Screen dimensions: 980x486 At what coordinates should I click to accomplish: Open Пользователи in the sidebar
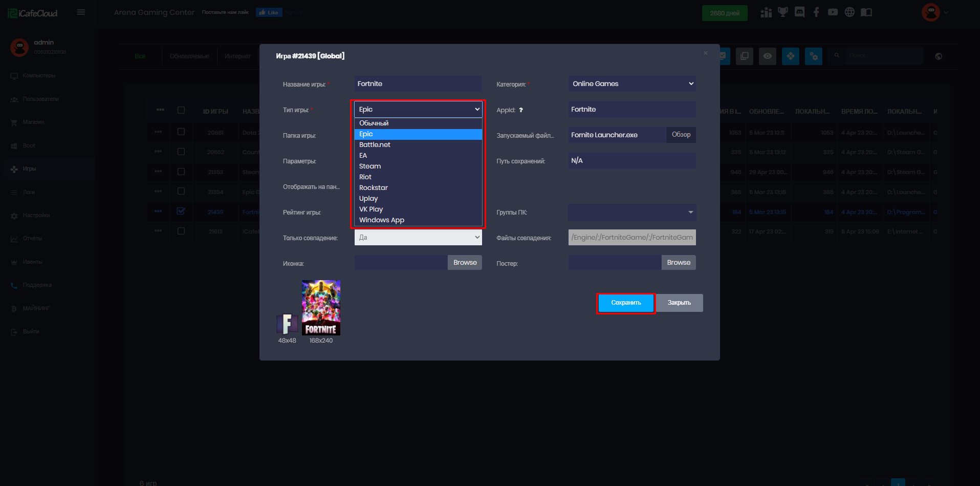coord(41,99)
